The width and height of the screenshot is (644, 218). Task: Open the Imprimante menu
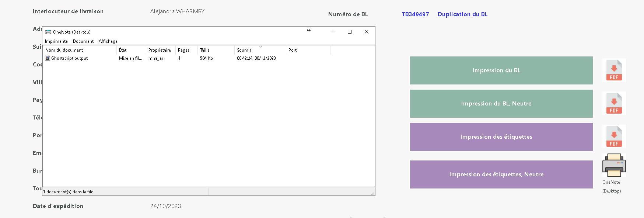[56, 41]
